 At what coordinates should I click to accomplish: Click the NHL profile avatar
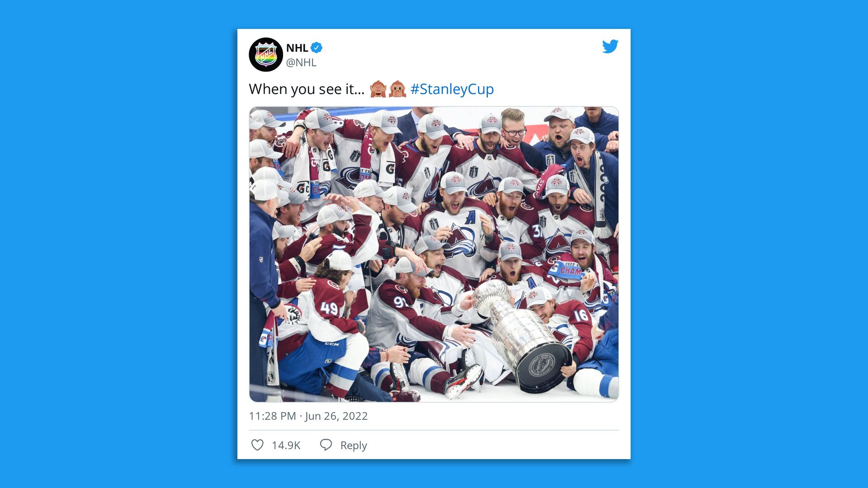click(266, 54)
